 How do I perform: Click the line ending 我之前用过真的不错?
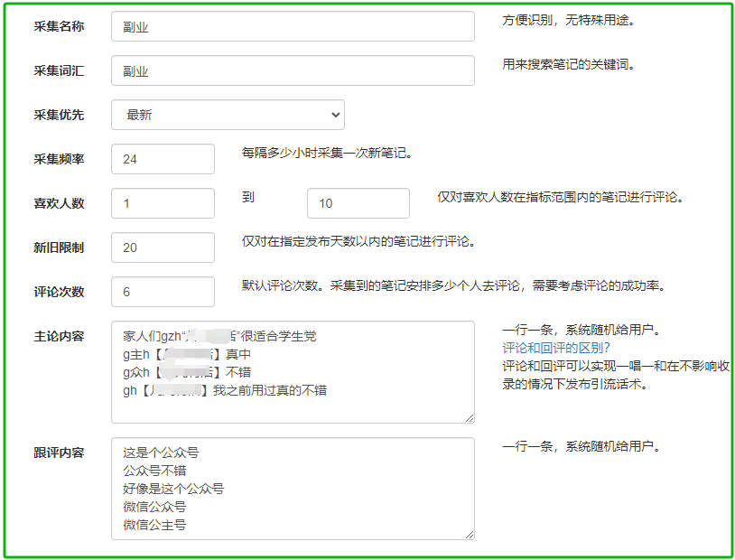click(x=225, y=390)
